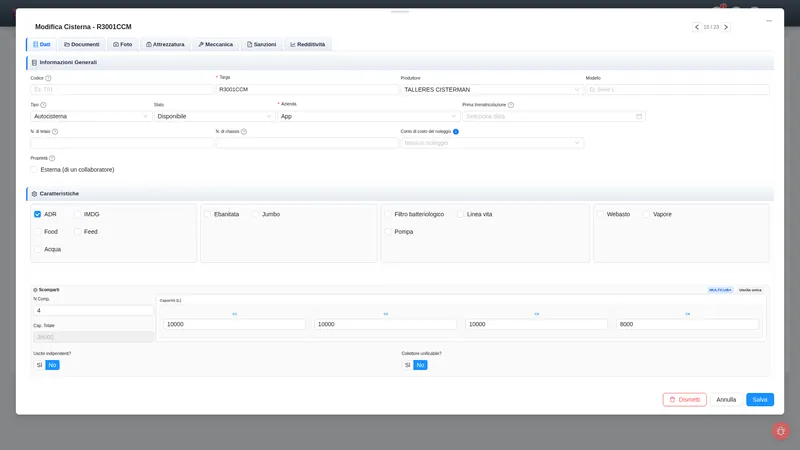This screenshot has height=450, width=800.
Task: Select the MULTICUBA option
Action: [720, 290]
